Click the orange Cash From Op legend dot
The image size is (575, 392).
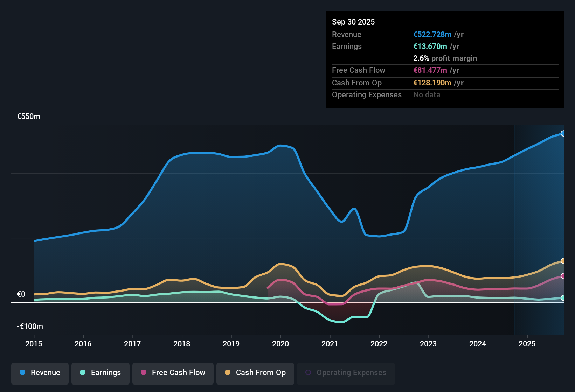tap(228, 373)
